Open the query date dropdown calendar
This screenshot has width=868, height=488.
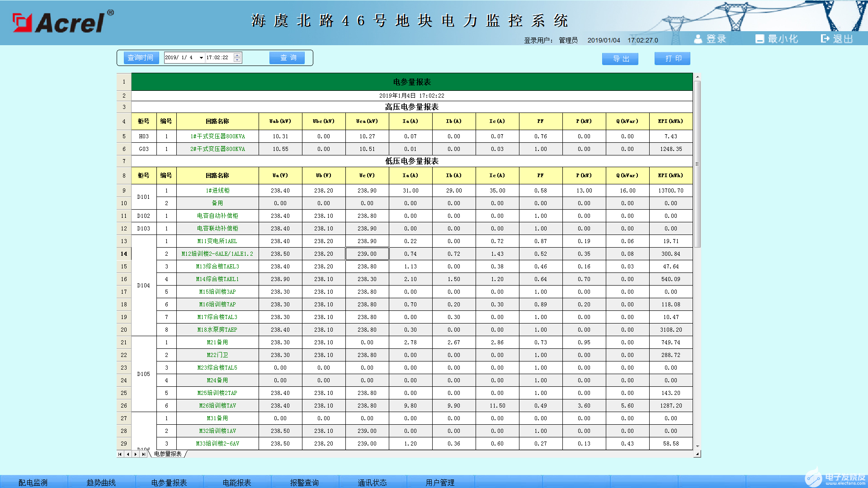click(x=201, y=58)
